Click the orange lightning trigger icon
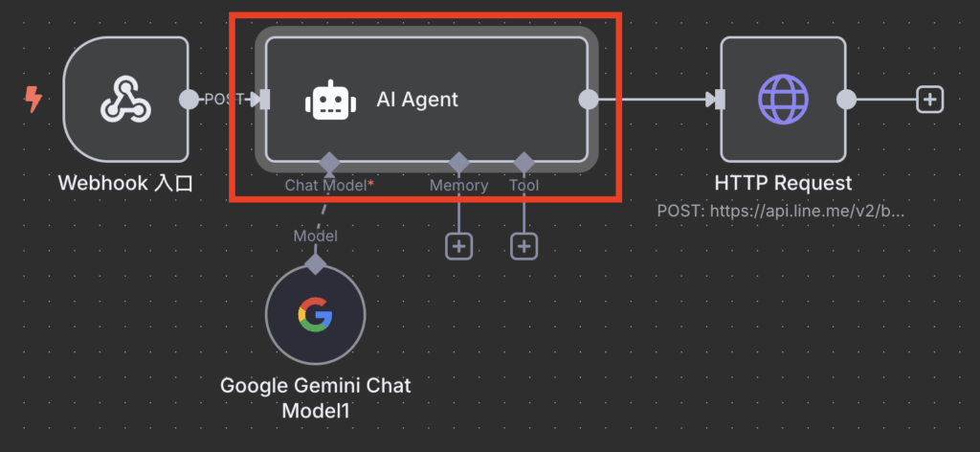980x452 pixels. [33, 100]
